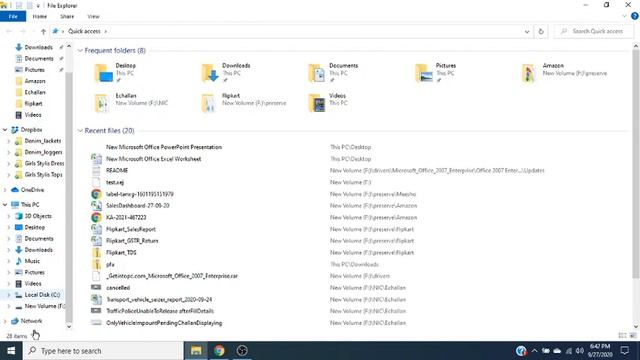Select Transport_vehicle_seizer_report_2020-09-24
The height and width of the screenshot is (360, 640).
tap(159, 300)
